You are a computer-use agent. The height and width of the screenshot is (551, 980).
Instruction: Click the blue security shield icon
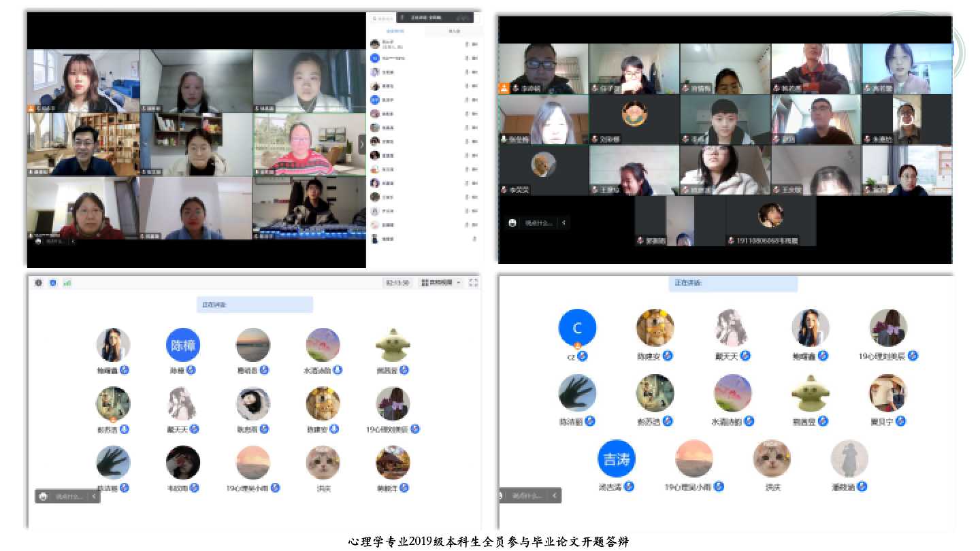(x=53, y=283)
